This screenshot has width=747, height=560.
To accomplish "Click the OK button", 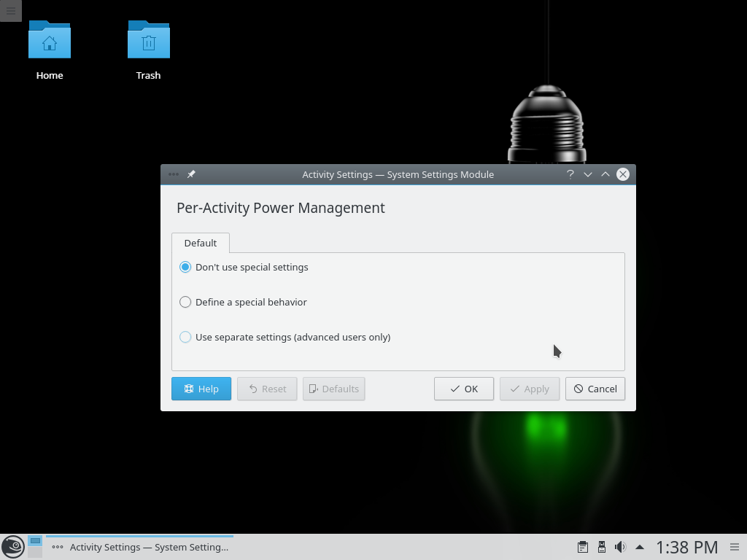I will (463, 389).
